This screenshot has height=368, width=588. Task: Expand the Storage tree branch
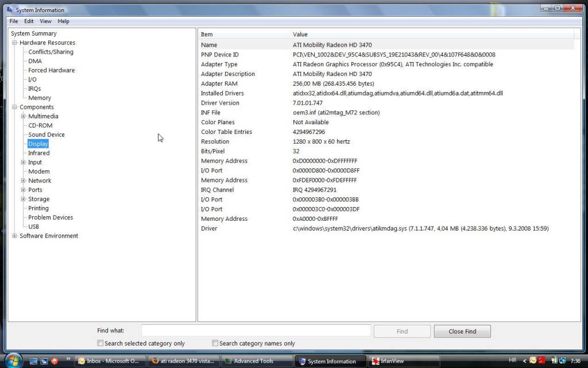click(x=24, y=199)
